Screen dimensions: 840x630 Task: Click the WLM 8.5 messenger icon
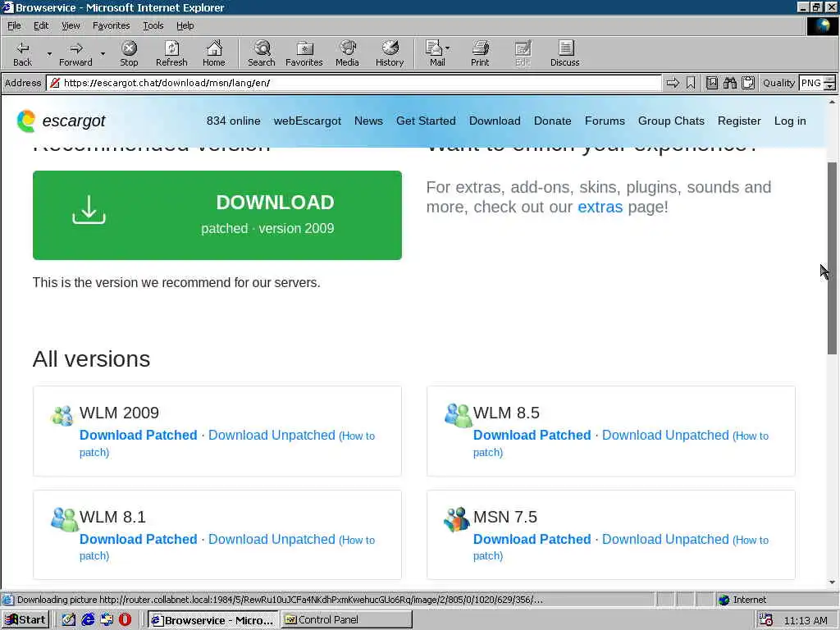tap(458, 415)
